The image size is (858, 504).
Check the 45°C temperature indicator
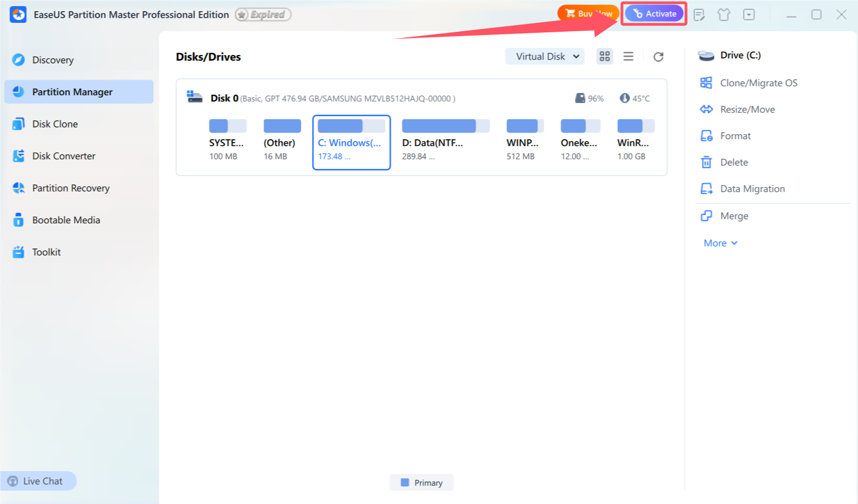[635, 98]
